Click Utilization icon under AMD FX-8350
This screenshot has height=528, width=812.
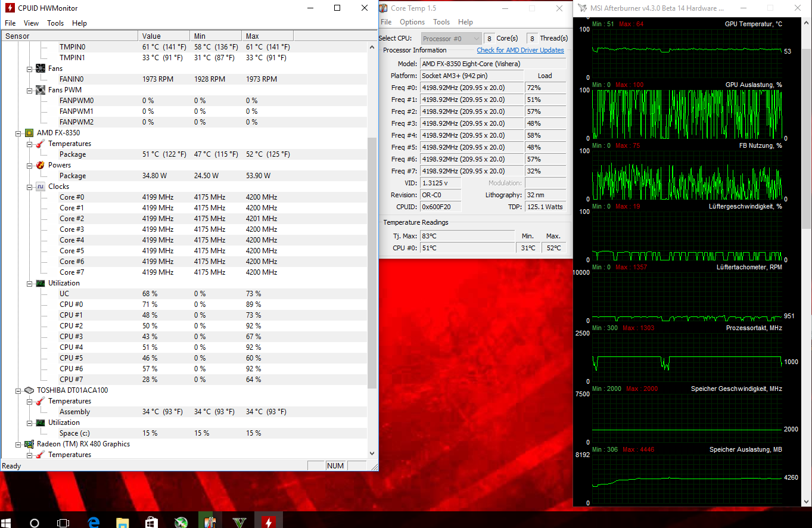(x=41, y=283)
